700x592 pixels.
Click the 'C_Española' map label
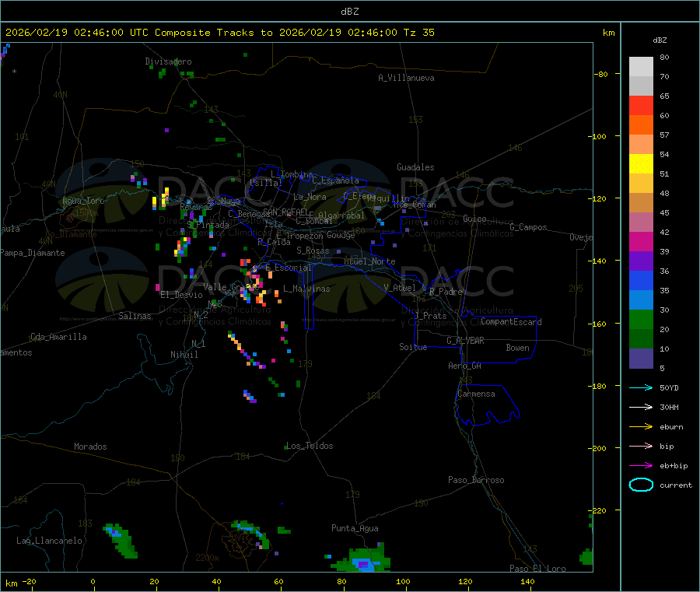pos(336,180)
